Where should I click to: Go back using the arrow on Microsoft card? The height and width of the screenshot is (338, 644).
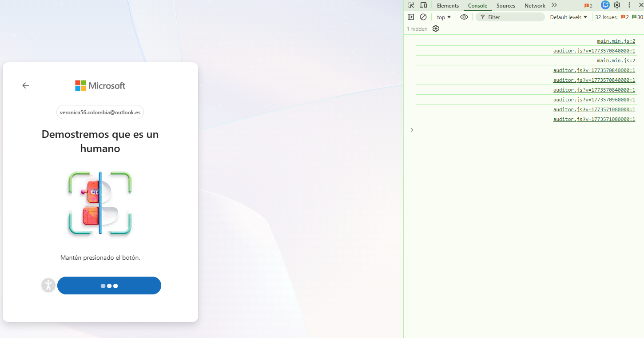[x=26, y=85]
